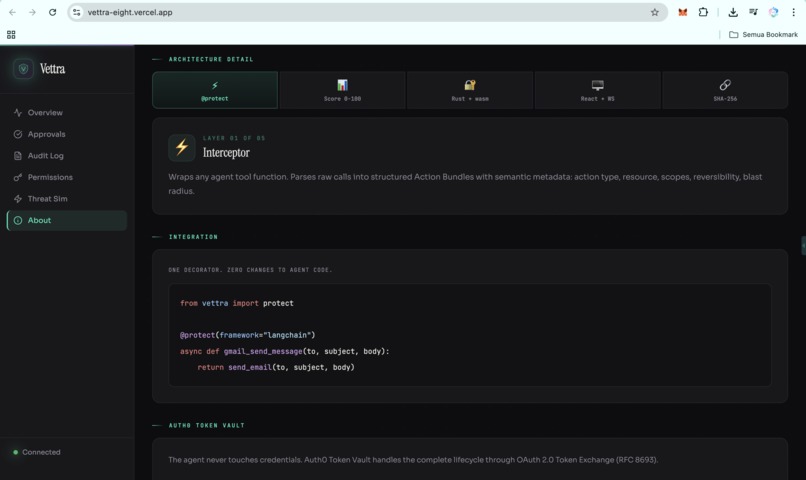Viewport: 806px width, 480px height.
Task: Open the browser downloads icon
Action: click(733, 12)
